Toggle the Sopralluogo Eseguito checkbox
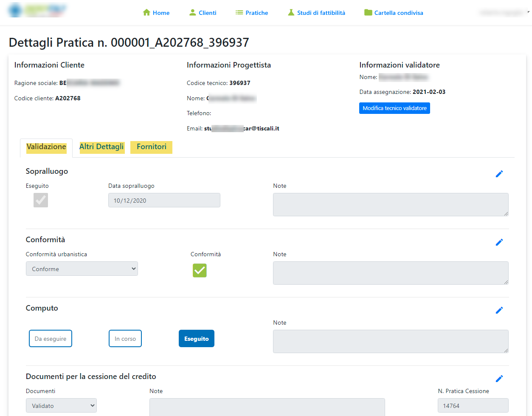Image resolution: width=532 pixels, height=416 pixels. pyautogui.click(x=41, y=200)
